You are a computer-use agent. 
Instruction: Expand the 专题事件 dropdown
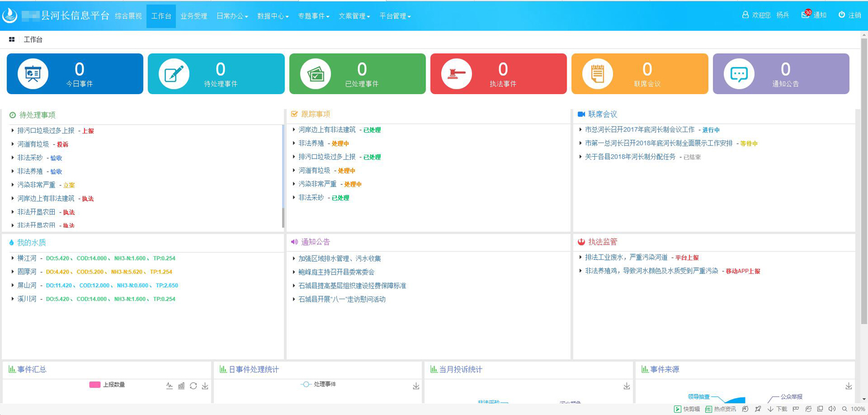pos(314,16)
